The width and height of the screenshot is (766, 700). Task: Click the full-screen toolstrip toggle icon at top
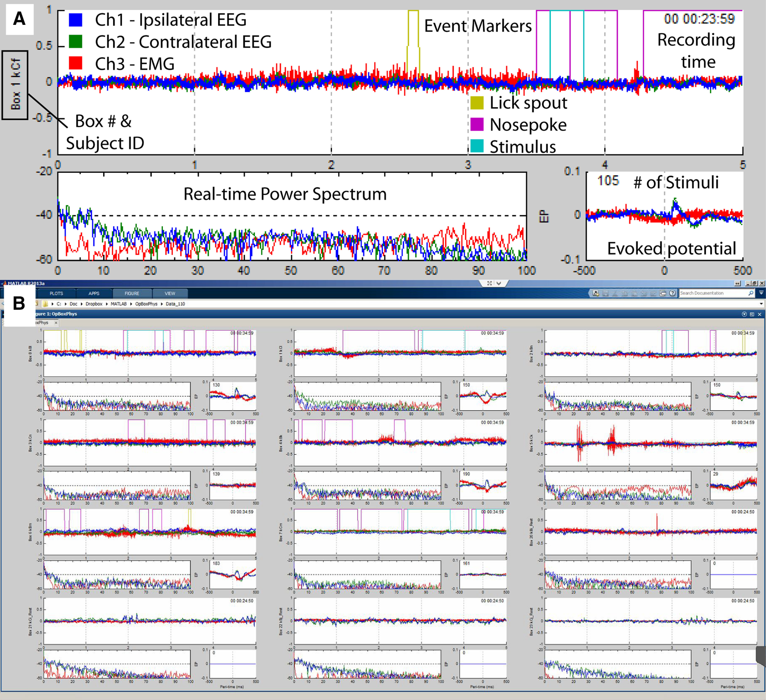pyautogui.click(x=489, y=283)
